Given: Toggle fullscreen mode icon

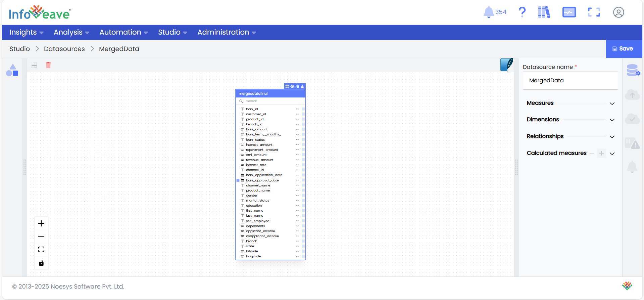Looking at the screenshot, I should 594,12.
